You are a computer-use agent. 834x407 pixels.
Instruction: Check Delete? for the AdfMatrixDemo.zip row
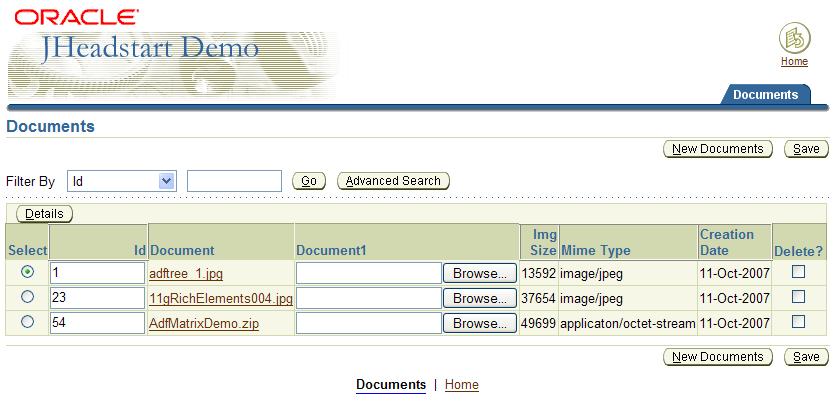tap(798, 321)
